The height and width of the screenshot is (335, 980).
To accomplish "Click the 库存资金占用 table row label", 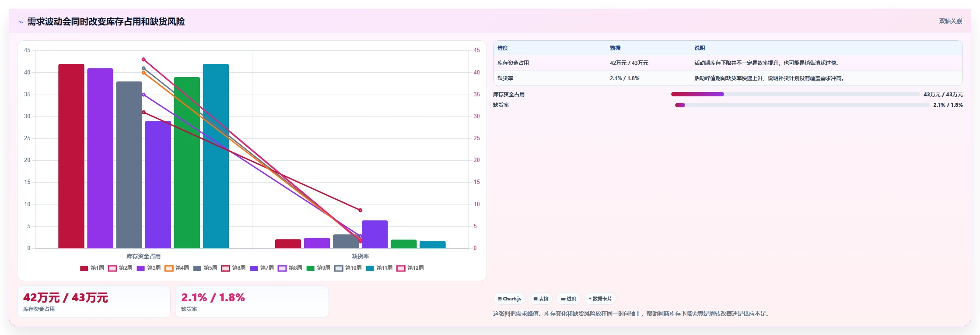I will 513,63.
